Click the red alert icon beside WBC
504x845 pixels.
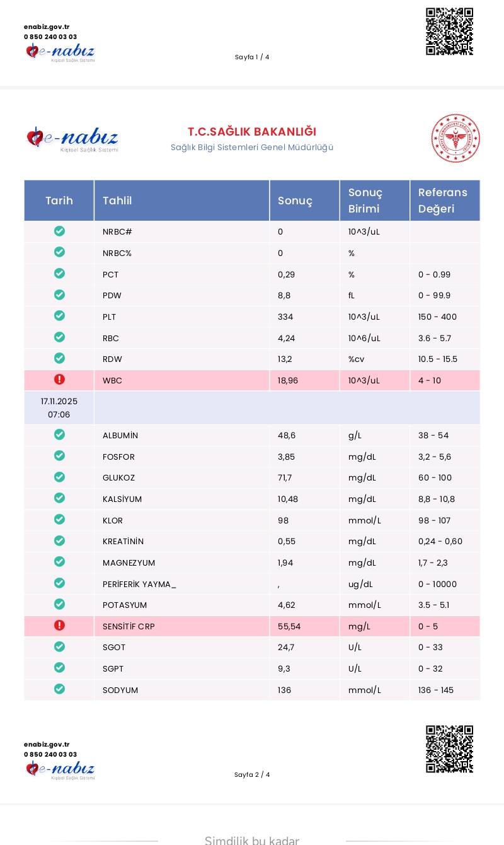pyautogui.click(x=59, y=380)
